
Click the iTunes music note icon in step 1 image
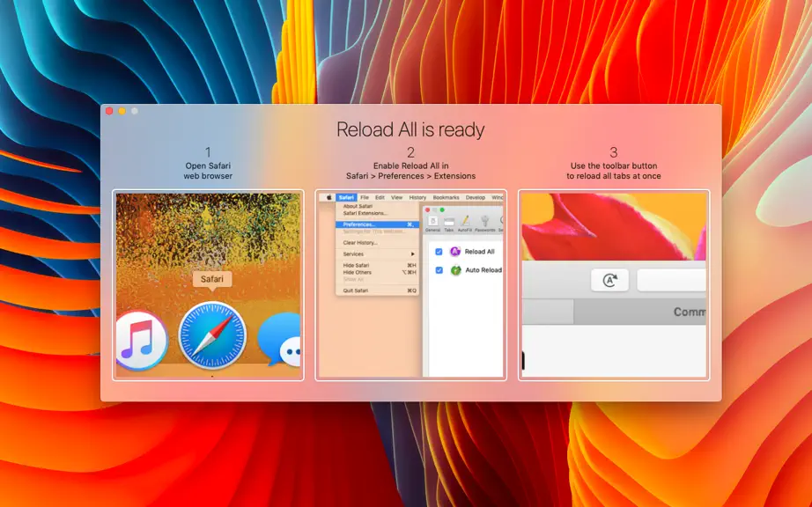tap(141, 341)
